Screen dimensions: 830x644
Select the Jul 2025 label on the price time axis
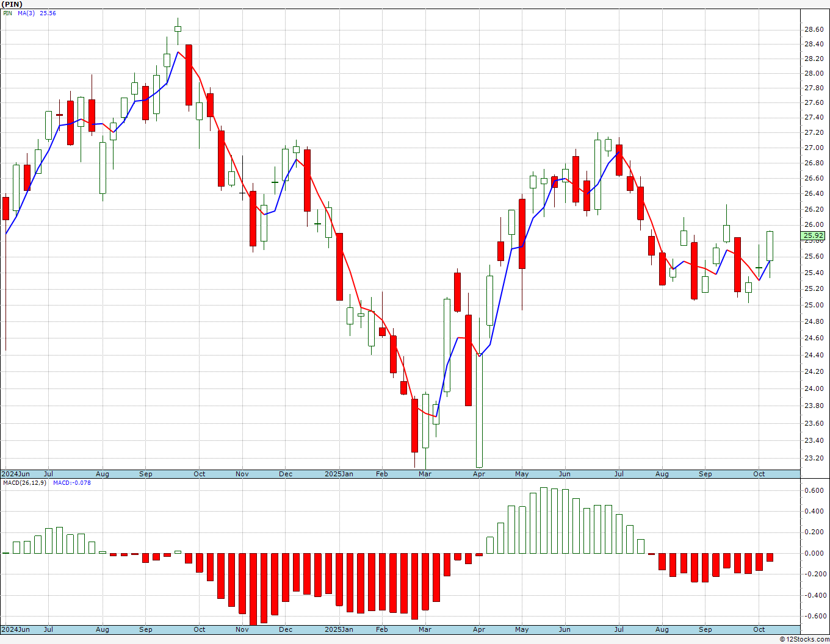619,474
